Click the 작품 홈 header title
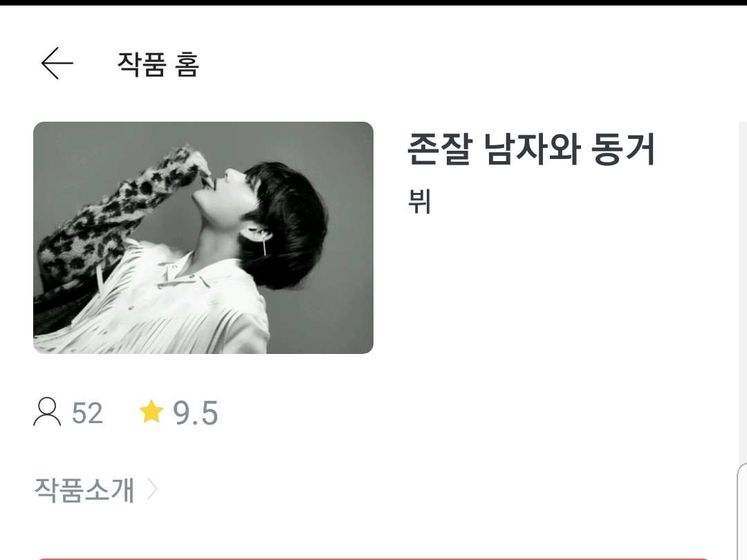This screenshot has width=747, height=560. 158,64
